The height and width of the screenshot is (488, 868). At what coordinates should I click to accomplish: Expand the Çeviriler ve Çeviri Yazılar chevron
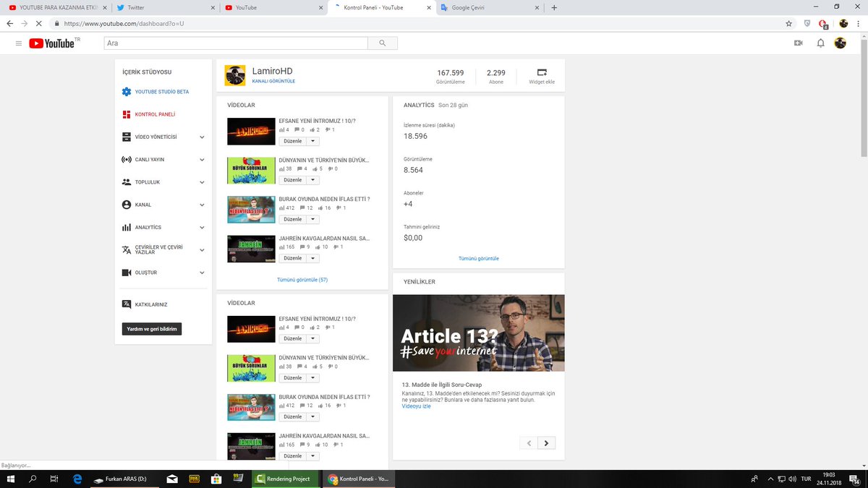pyautogui.click(x=202, y=250)
